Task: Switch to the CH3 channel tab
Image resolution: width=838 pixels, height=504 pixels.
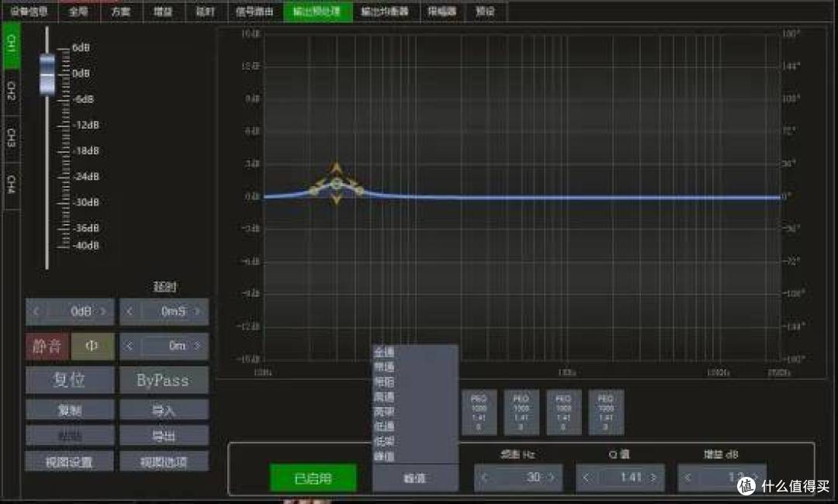Action: click(12, 138)
